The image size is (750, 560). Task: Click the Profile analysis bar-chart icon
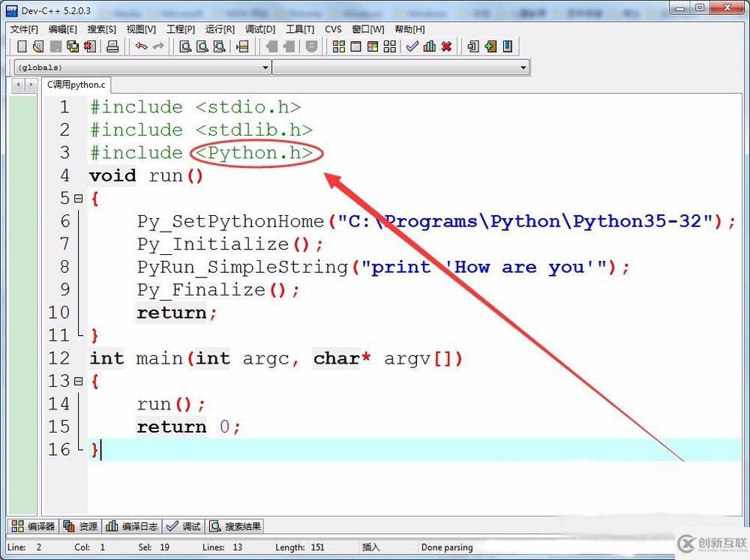point(429,46)
